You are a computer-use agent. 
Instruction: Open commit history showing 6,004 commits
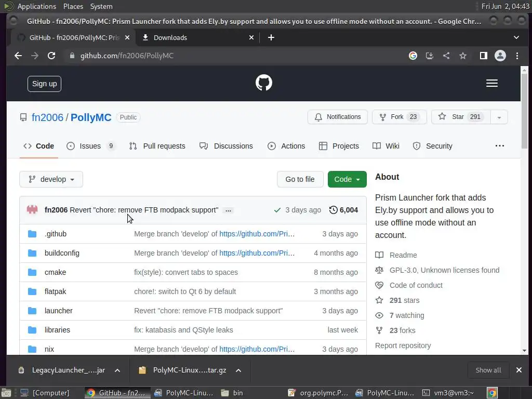(344, 210)
